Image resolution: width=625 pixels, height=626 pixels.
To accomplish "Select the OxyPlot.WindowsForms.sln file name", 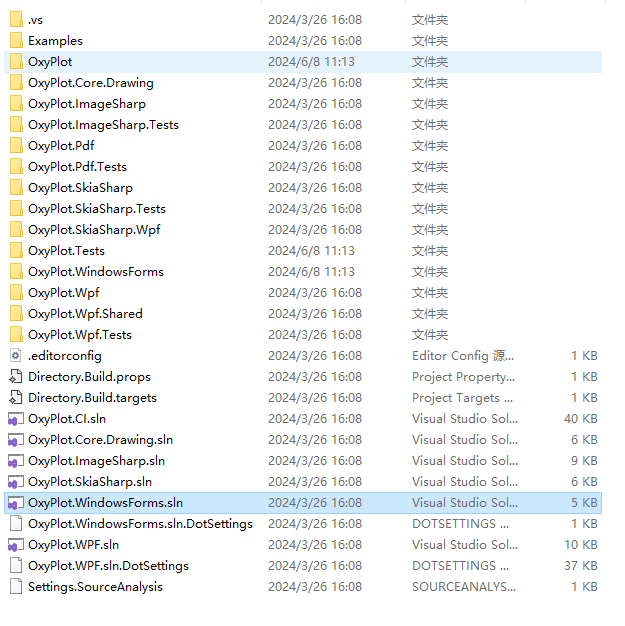I will pos(105,503).
